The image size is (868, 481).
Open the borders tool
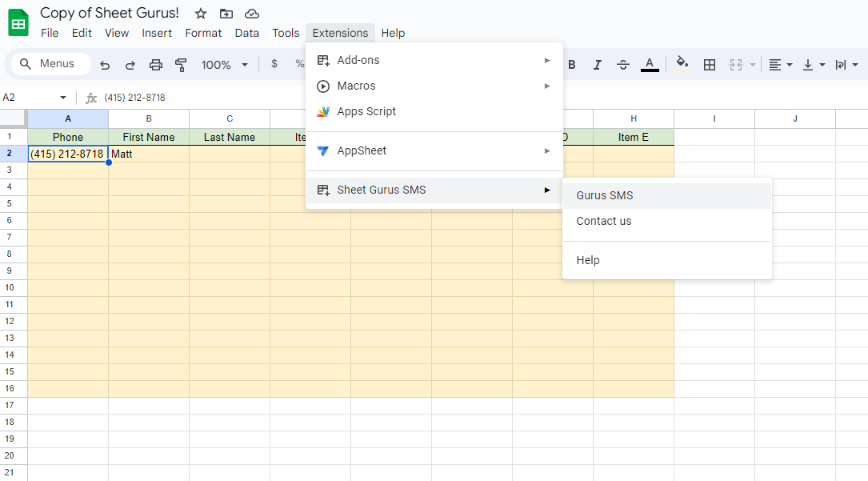click(x=709, y=65)
